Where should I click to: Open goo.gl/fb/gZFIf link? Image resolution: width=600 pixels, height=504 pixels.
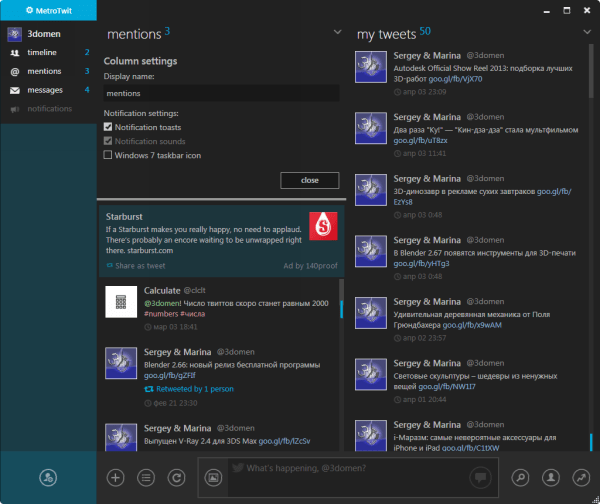[170, 375]
